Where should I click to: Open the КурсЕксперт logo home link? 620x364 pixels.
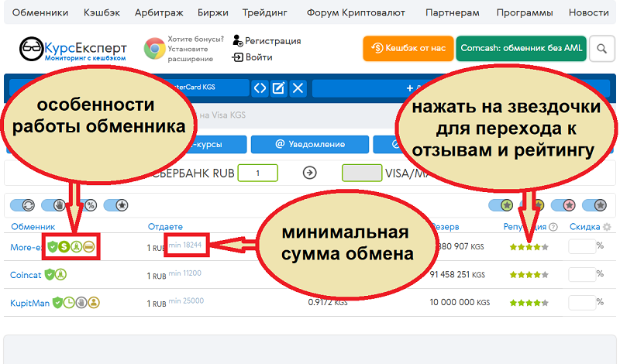[x=73, y=49]
